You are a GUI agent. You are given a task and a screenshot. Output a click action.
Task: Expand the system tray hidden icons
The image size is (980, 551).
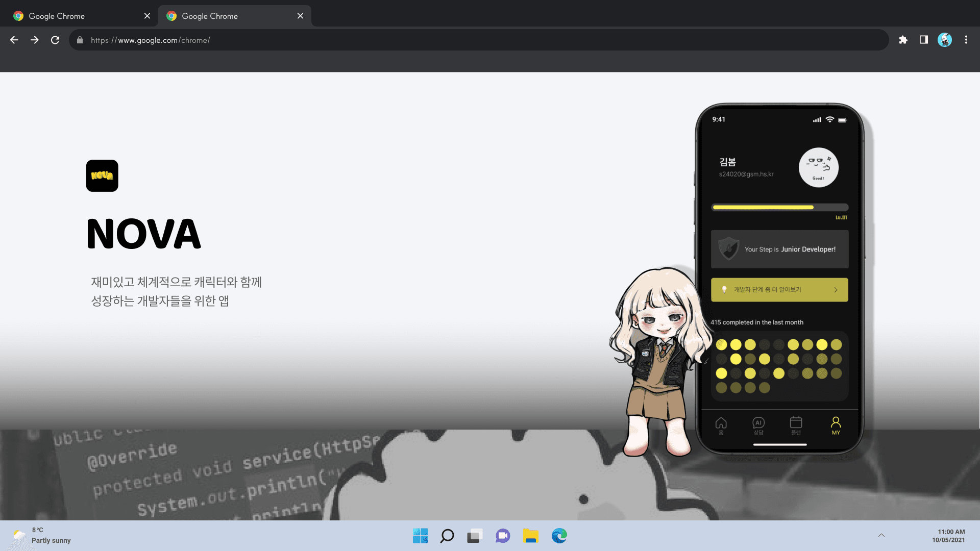coord(881,535)
